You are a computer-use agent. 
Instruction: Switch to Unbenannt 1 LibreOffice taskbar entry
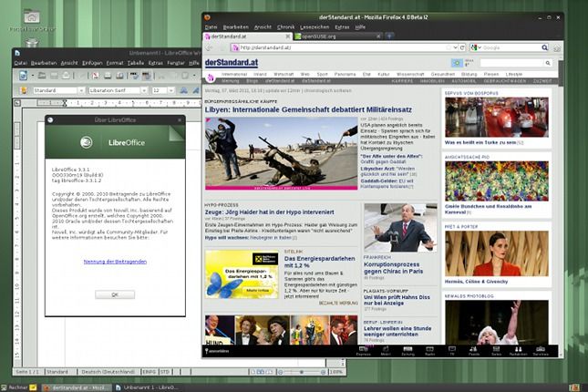147,387
